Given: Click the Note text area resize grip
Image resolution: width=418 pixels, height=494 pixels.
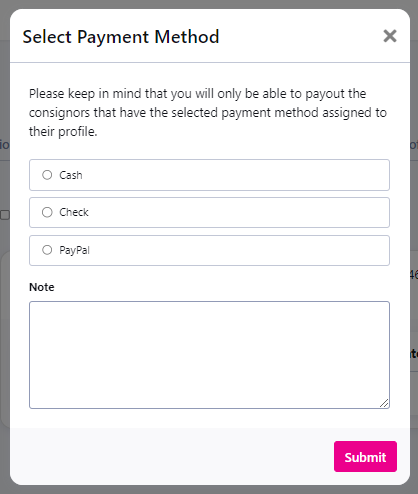Looking at the screenshot, I should coord(384,403).
